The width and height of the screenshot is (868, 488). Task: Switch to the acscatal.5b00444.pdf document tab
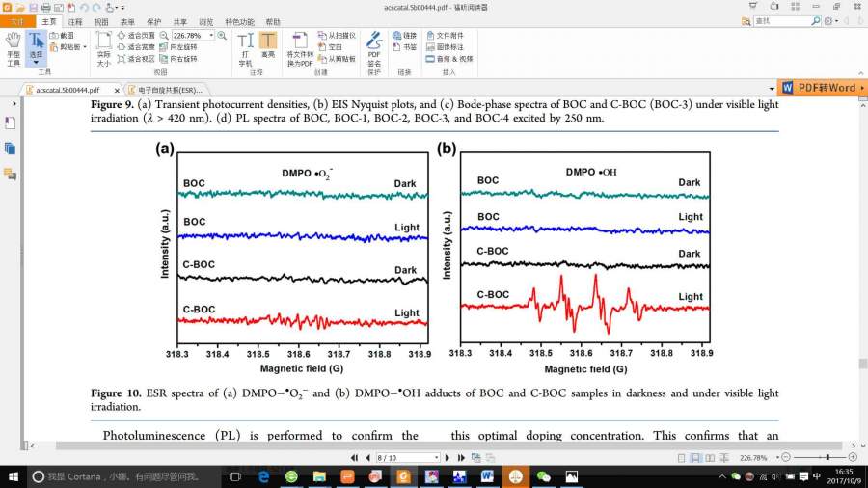tap(68, 90)
